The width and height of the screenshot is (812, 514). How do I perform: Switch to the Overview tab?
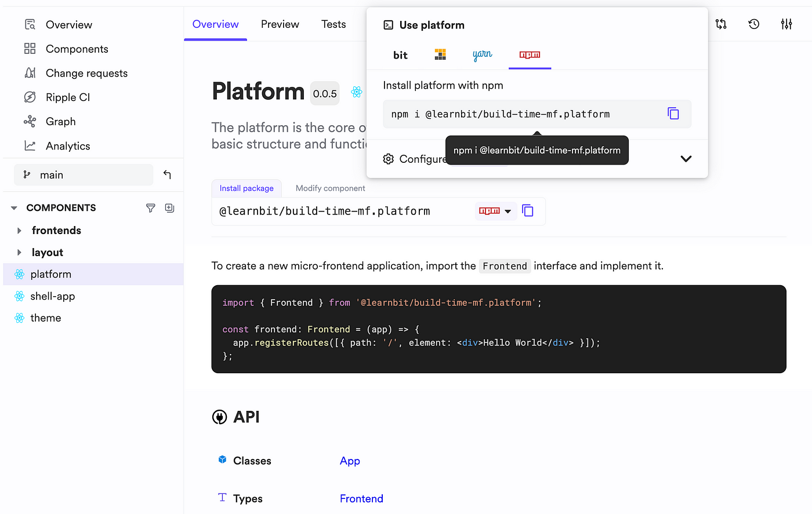[x=215, y=24]
